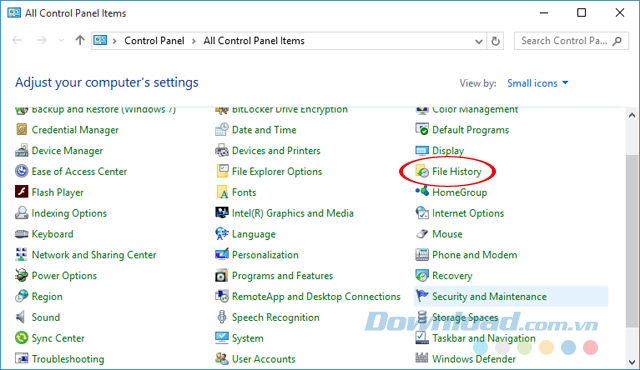
Task: Click the vertical scrollbar thumb
Action: pyautogui.click(x=632, y=241)
